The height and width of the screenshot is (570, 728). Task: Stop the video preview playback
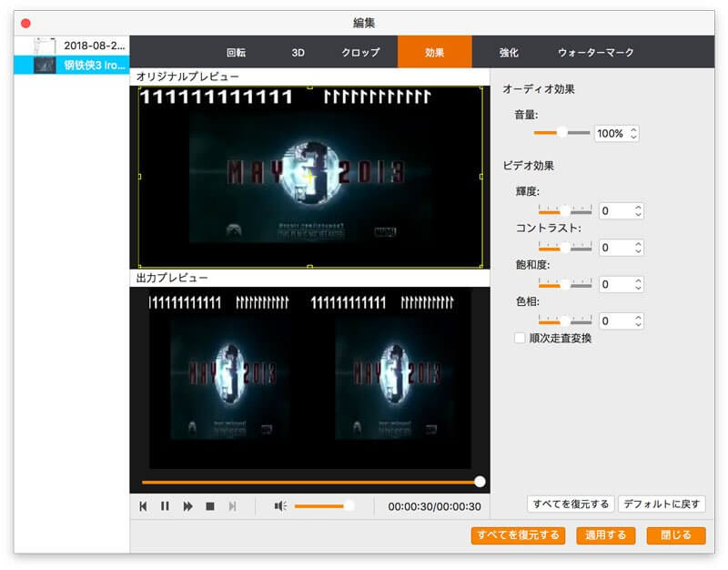(210, 506)
